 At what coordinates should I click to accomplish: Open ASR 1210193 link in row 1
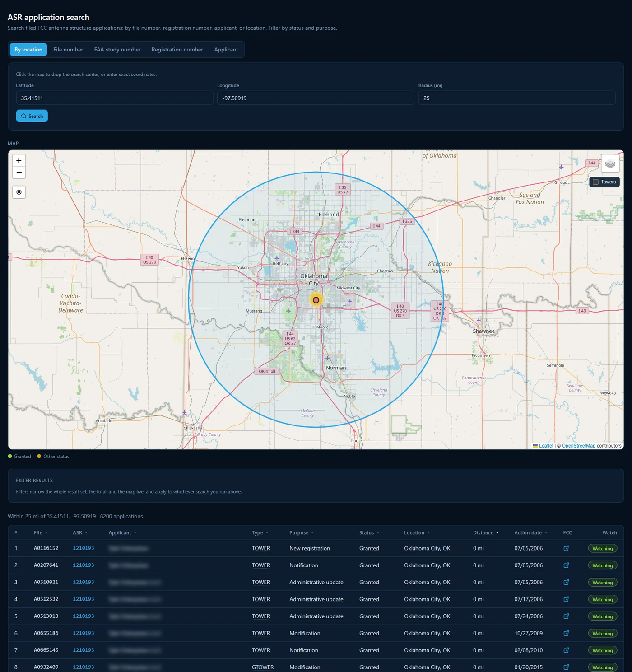[84, 548]
